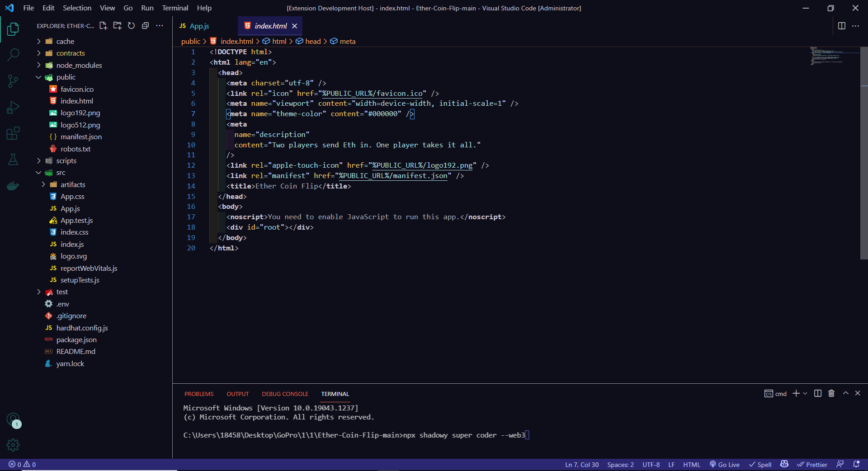Maximize the panel size
868x471 pixels.
pos(845,393)
